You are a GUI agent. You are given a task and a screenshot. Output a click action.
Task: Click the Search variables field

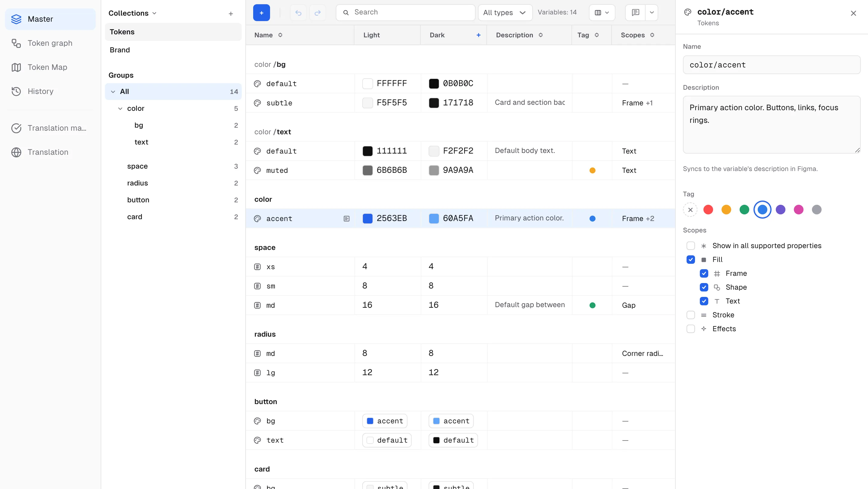pyautogui.click(x=405, y=13)
